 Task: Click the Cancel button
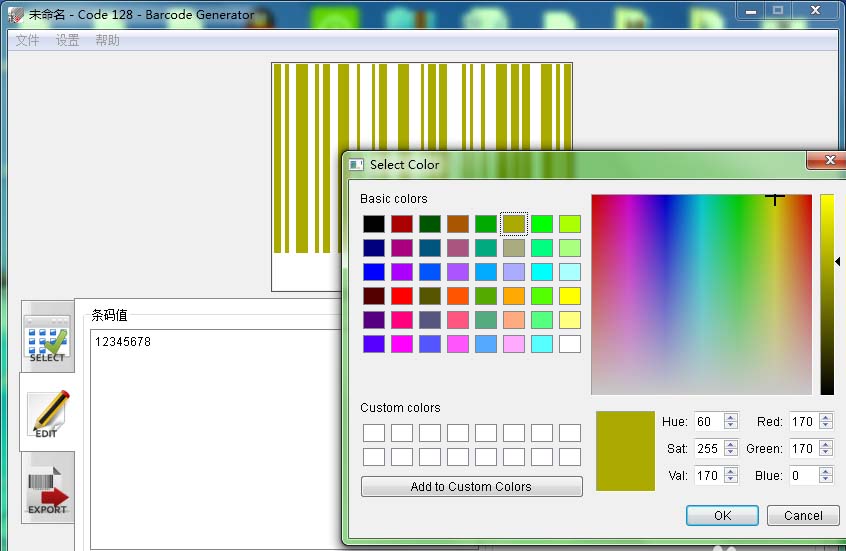803,515
